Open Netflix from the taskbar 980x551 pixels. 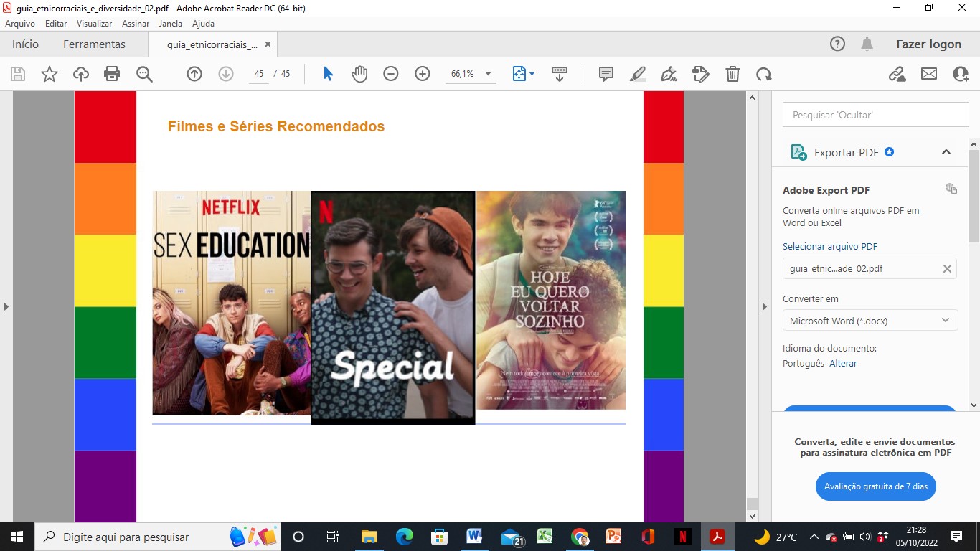click(x=682, y=537)
